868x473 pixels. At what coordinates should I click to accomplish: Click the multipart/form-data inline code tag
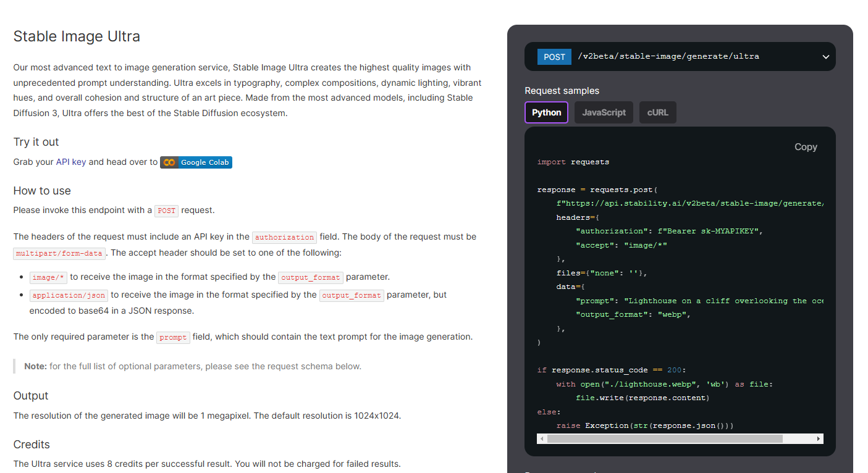(x=60, y=253)
